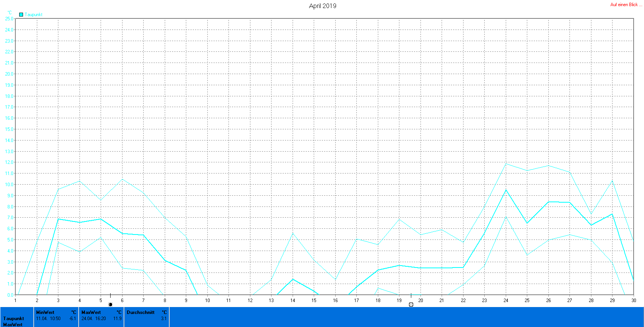Viewport: 644px width, 327px height.
Task: Click the MaxWert row label beneath Taupunkt
Action: (x=13, y=325)
